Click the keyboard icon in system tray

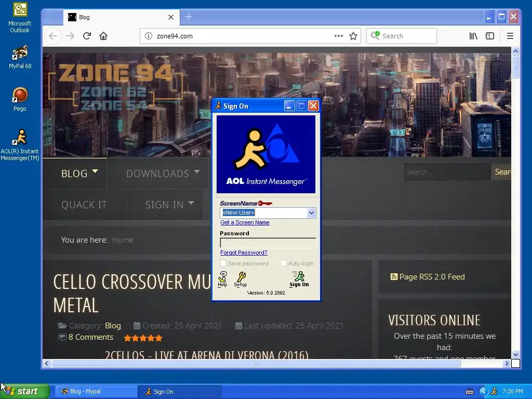click(470, 392)
